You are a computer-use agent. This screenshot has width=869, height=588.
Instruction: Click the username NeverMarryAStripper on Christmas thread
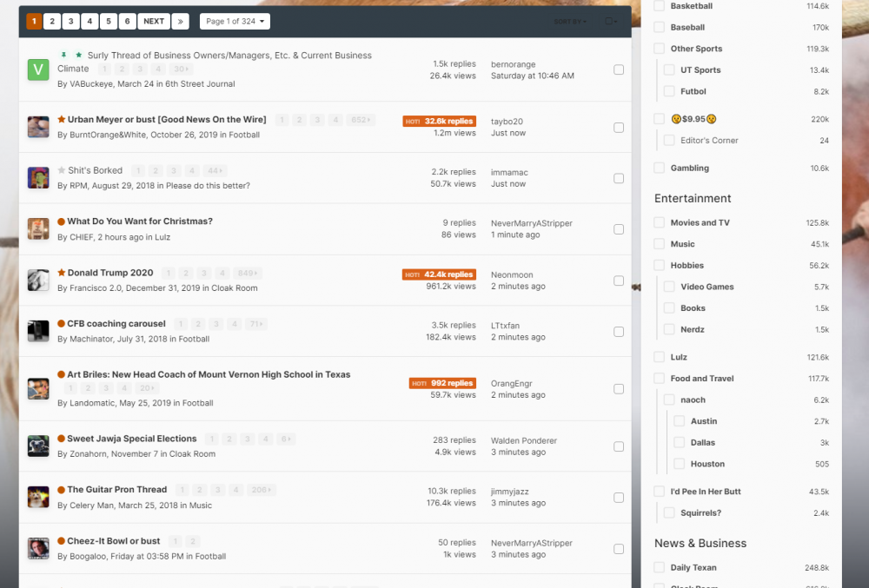click(x=531, y=223)
